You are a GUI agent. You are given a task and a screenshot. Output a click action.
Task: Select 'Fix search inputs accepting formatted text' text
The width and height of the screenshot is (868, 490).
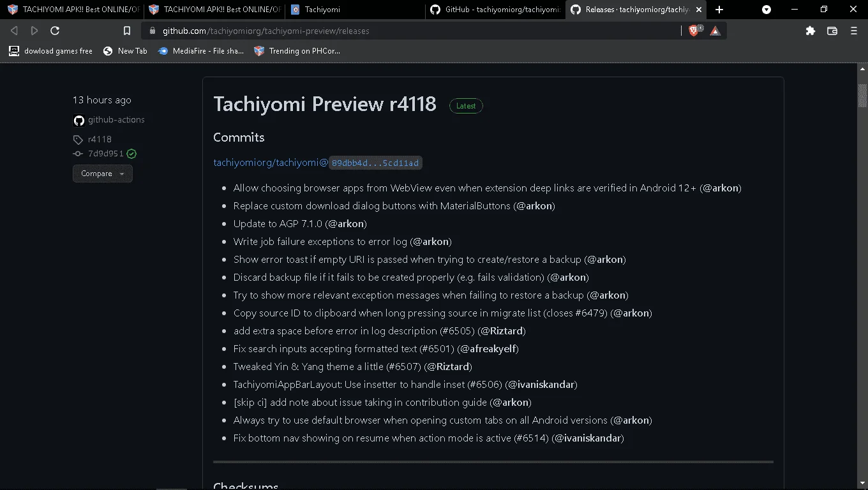325,349
